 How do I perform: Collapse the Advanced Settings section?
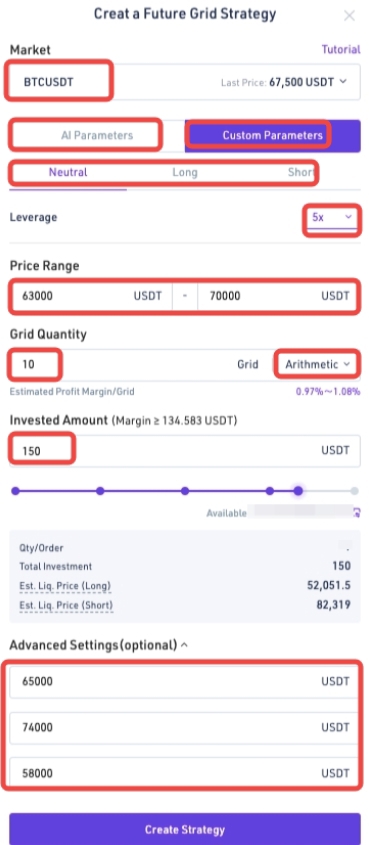pos(185,645)
